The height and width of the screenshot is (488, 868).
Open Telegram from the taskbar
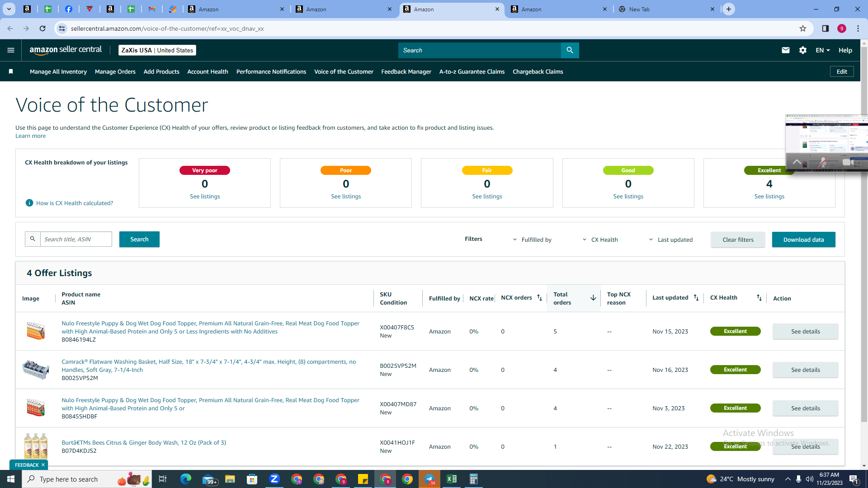(429, 479)
